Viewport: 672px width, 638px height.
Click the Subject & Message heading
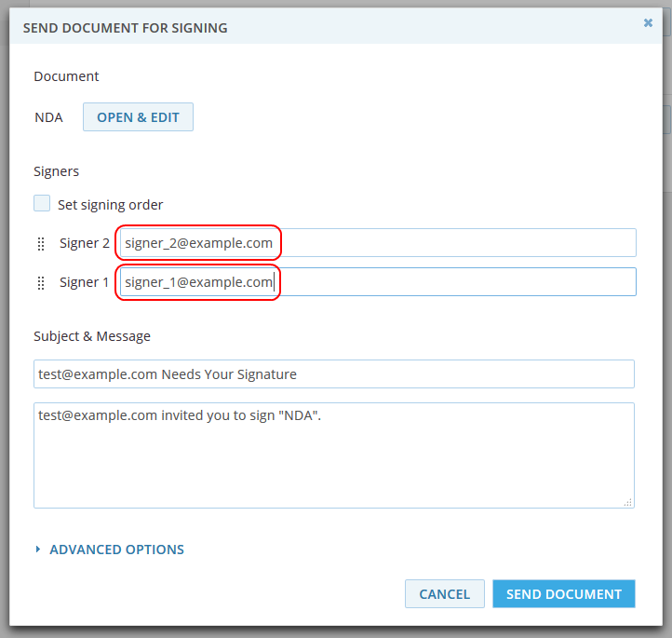click(x=92, y=336)
